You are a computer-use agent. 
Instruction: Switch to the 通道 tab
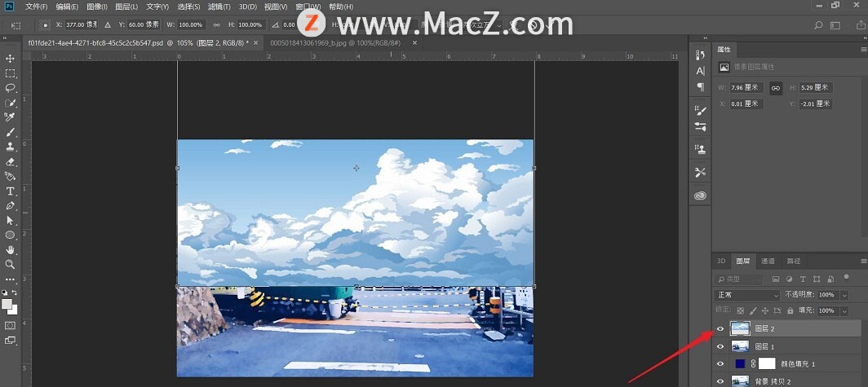(768, 262)
